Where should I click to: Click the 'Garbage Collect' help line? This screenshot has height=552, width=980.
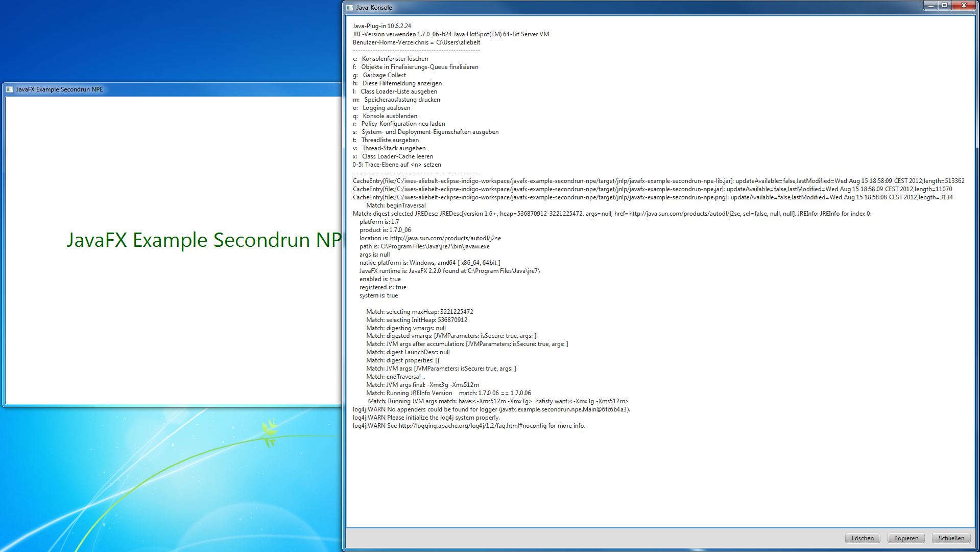coord(384,75)
